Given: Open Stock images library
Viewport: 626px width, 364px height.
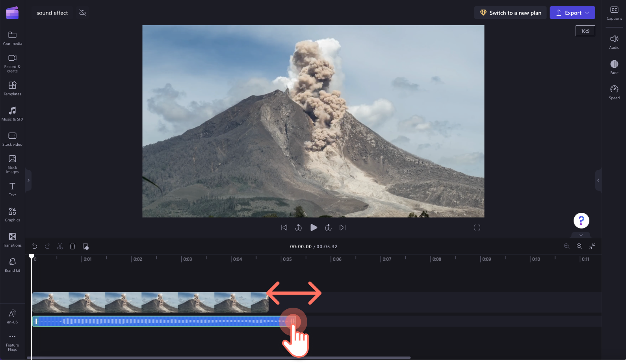Looking at the screenshot, I should pyautogui.click(x=12, y=164).
